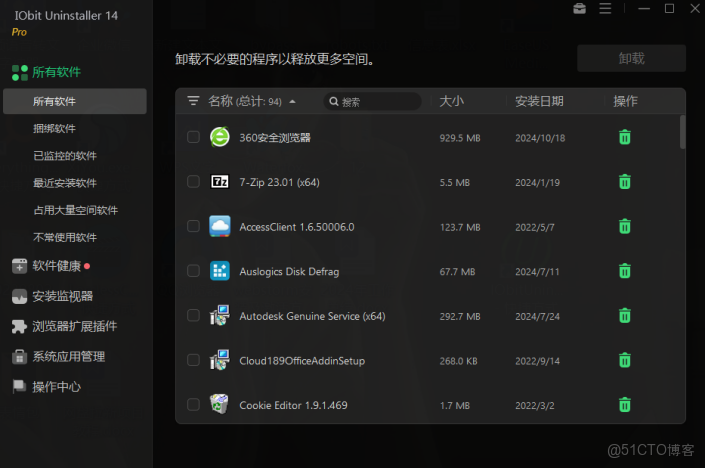Click the Cookie Editor 1.9.1.469 name
Screen dimensions: 706x468
293,405
